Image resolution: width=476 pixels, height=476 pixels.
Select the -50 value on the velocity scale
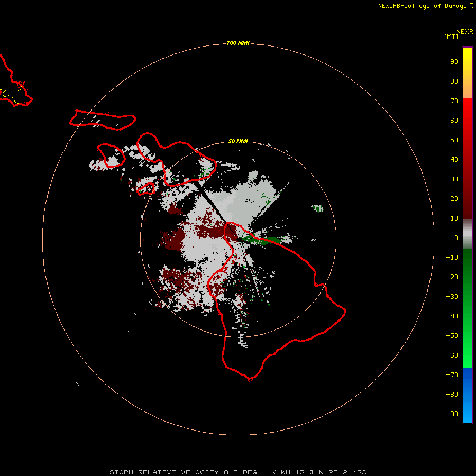point(452,336)
